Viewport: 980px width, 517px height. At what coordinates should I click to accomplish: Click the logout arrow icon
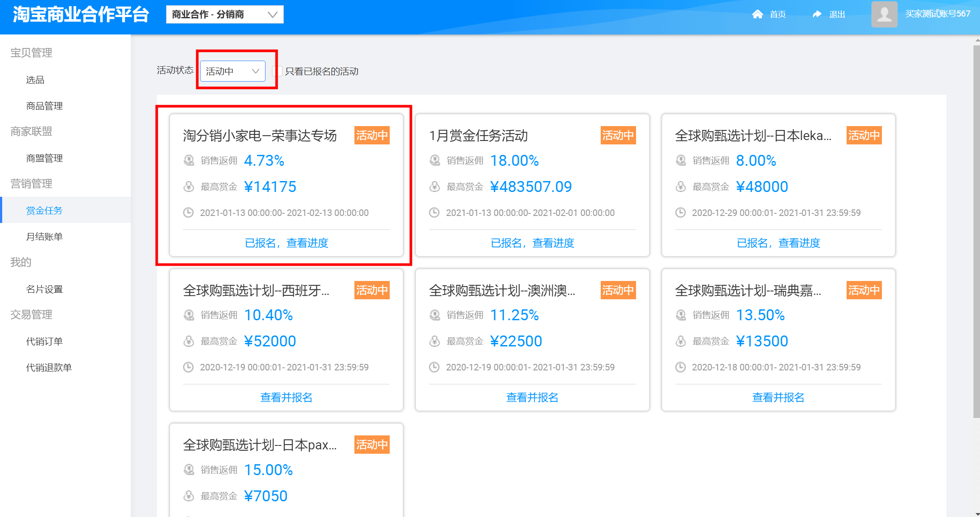(817, 14)
